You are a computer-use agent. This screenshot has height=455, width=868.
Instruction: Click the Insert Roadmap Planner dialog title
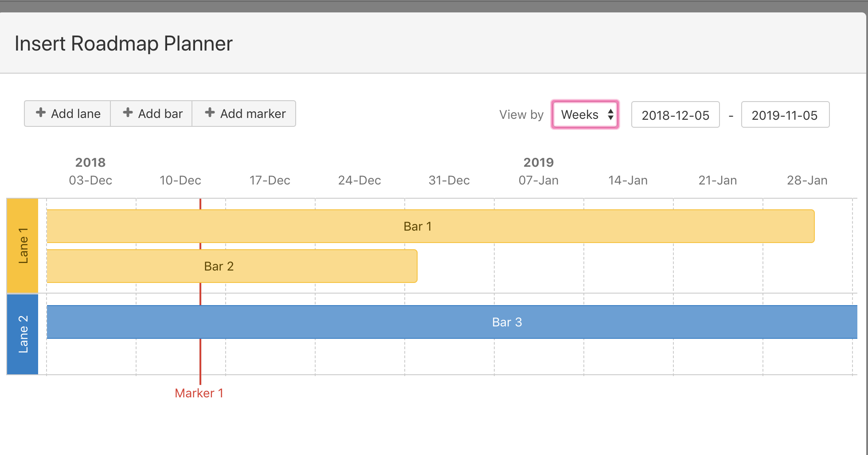click(x=124, y=43)
